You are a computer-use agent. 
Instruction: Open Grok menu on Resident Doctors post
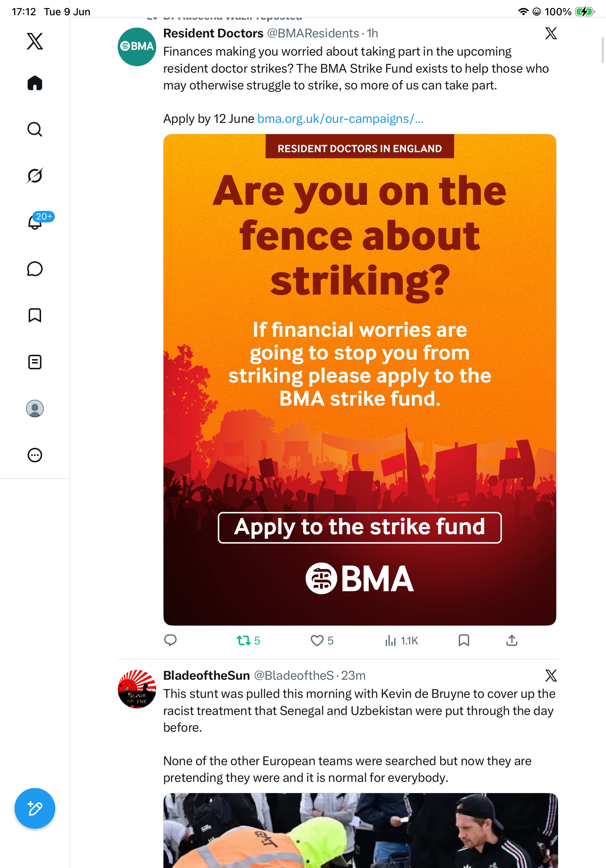click(551, 33)
